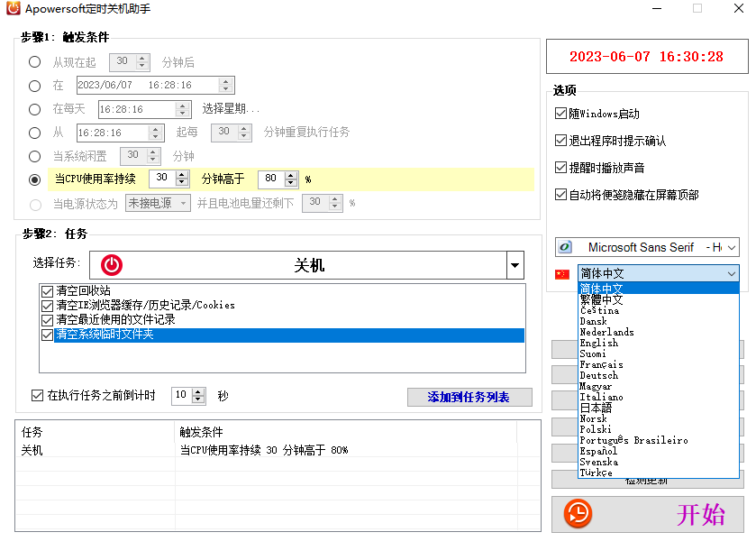Adjust CPU threshold 80 percent spinner
The height and width of the screenshot is (560, 756).
[291, 179]
